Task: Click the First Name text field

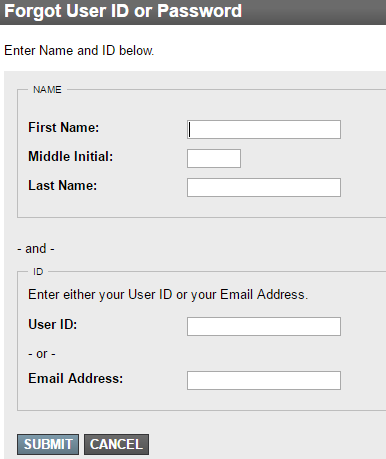Action: click(264, 129)
